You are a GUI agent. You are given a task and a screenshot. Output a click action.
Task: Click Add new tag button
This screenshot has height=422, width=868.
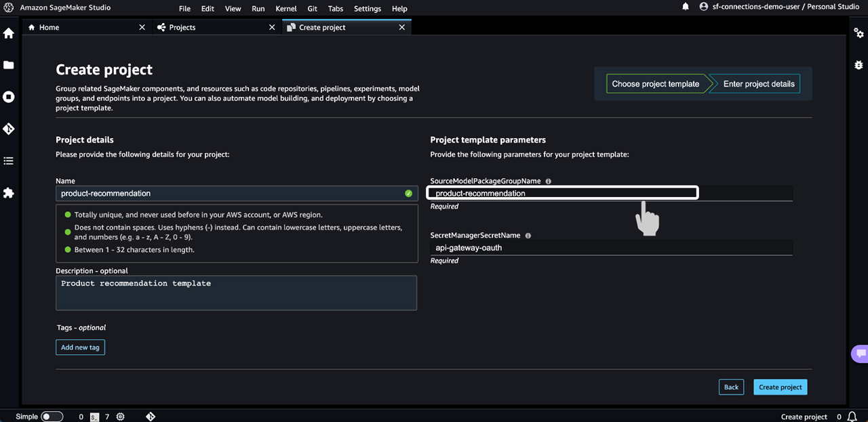pos(80,347)
